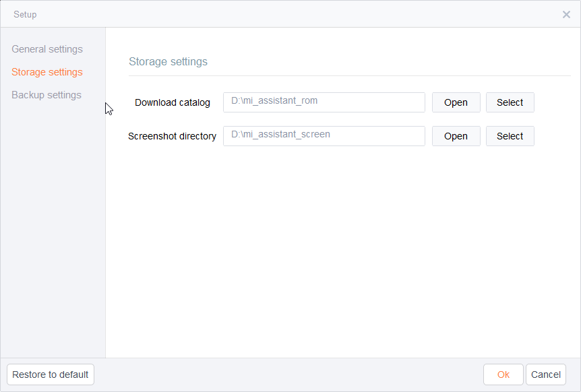Cancel the Setup dialog changes

click(546, 374)
